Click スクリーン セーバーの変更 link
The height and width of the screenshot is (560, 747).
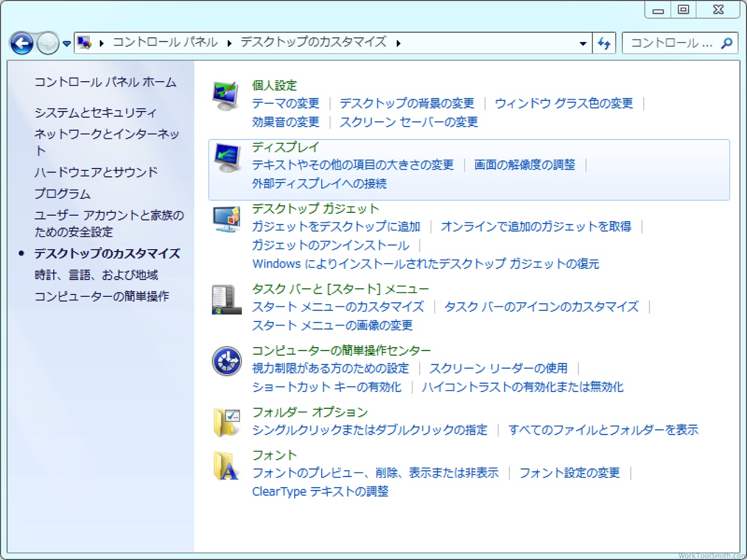(x=409, y=122)
